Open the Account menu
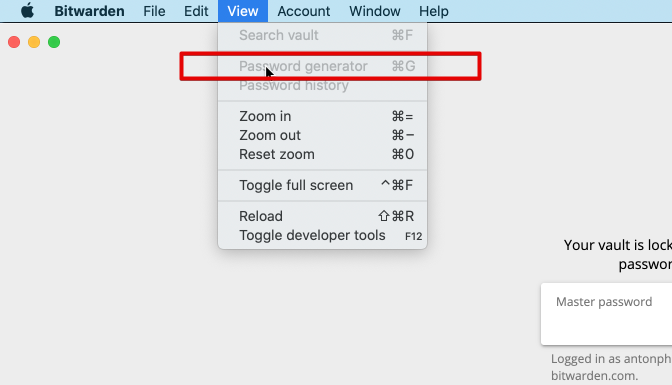This screenshot has width=672, height=385. tap(304, 11)
